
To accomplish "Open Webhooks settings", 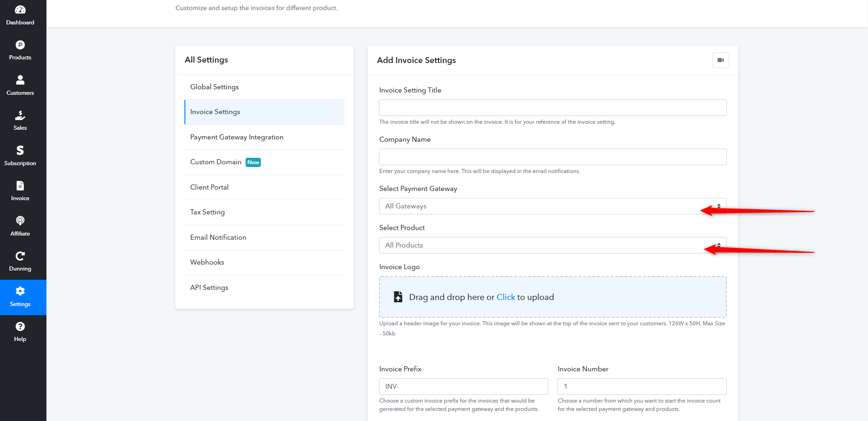I will 264,262.
